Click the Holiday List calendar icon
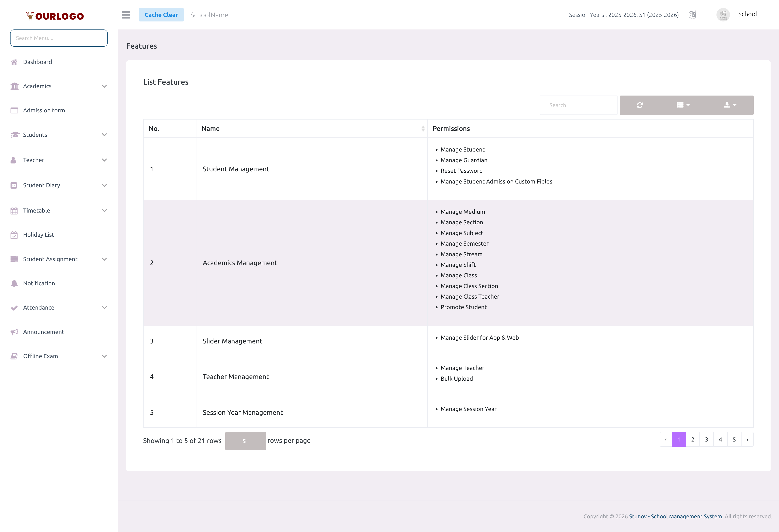The width and height of the screenshot is (779, 532). [14, 234]
